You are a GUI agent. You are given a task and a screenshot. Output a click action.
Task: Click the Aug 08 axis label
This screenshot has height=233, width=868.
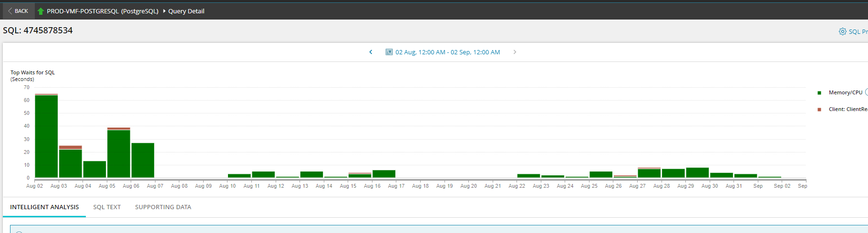point(179,186)
